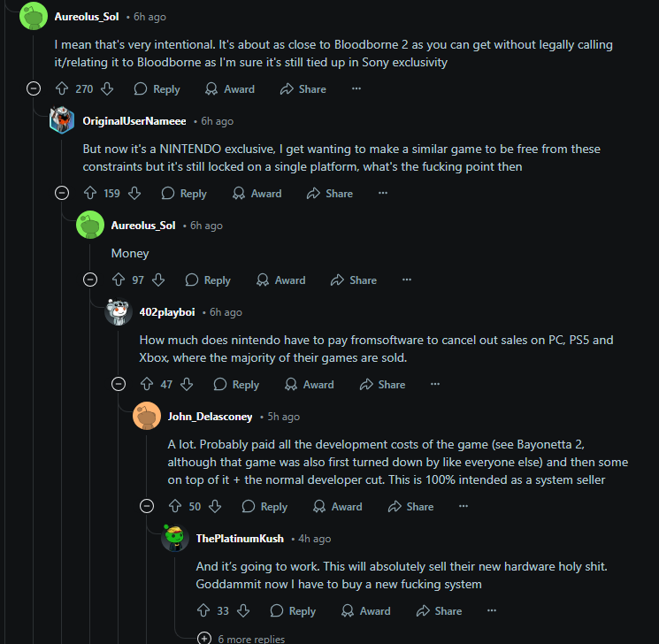Collapse 402playboi's comment thread

119,384
